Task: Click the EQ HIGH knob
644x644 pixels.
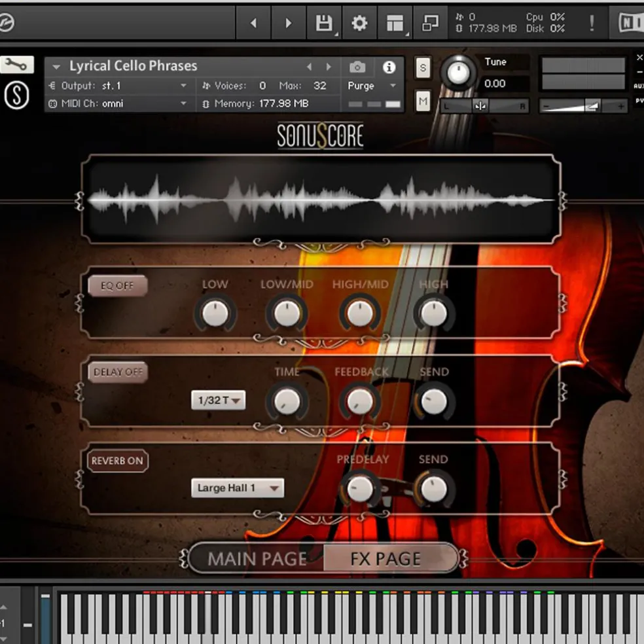Action: (x=433, y=313)
